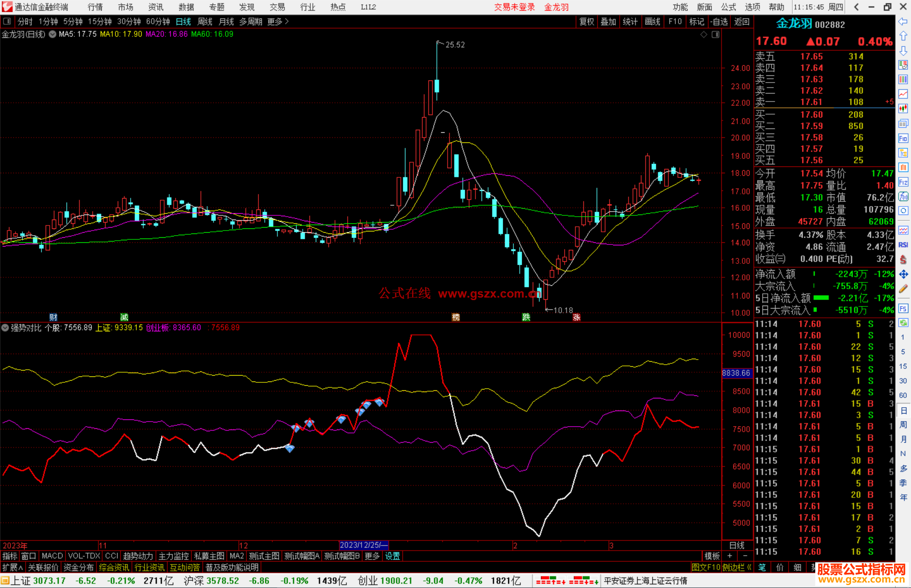Open the 行情 menu

click(95, 7)
